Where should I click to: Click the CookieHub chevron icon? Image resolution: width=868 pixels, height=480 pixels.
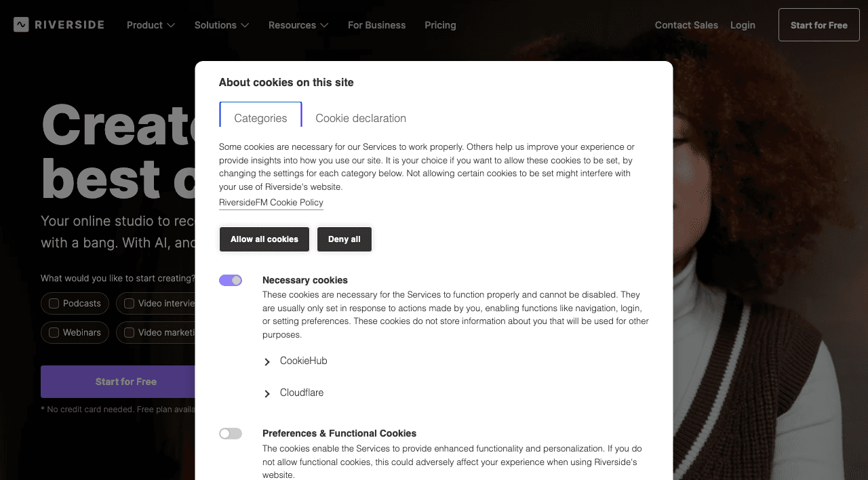tap(267, 361)
